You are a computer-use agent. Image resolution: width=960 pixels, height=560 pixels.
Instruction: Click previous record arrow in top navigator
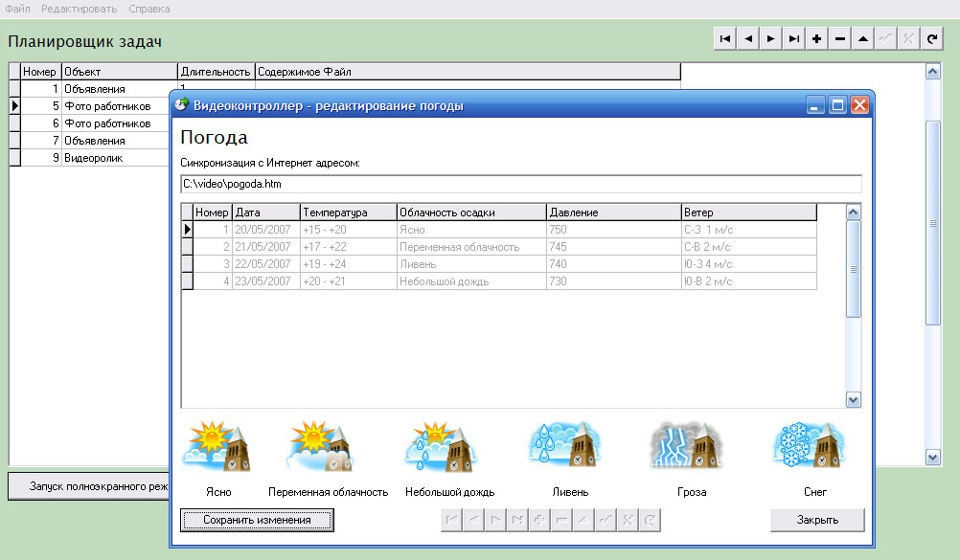point(748,39)
